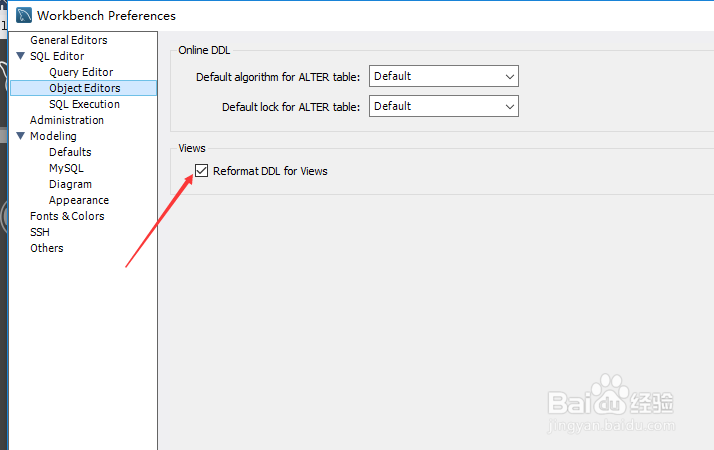Click the Workbench dolphin icon in title bar
Image resolution: width=714 pixels, height=450 pixels.
tap(24, 15)
